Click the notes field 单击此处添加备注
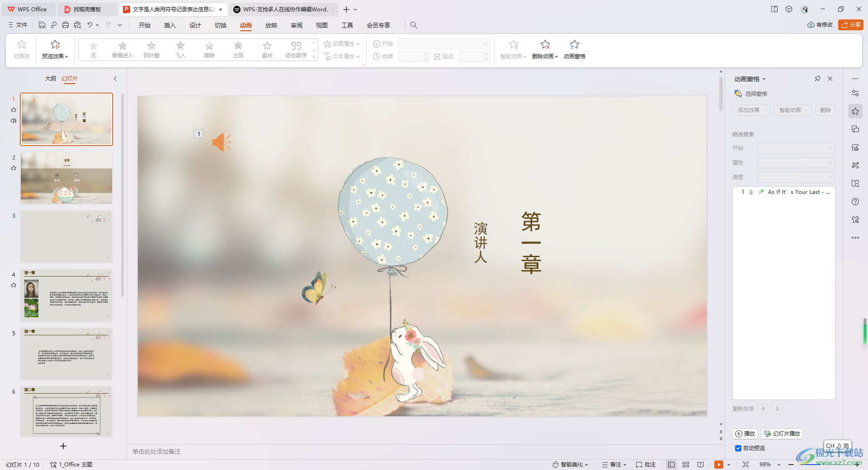 156,451
